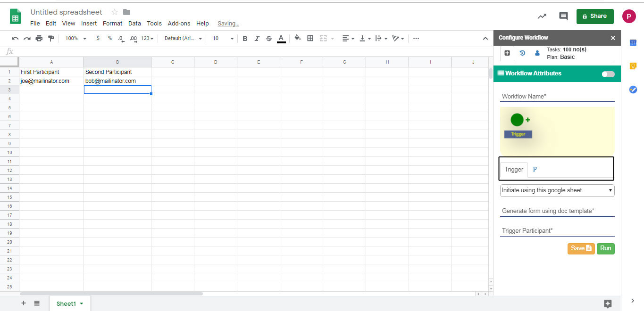The height and width of the screenshot is (311, 644).
Task: Click the Workflow Name input field
Action: coord(557,96)
